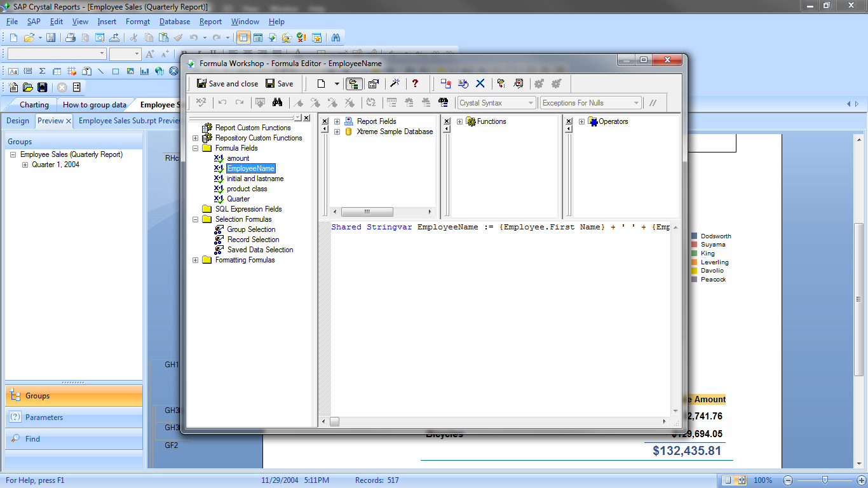868x488 pixels.
Task: Click the Insert Summary sigma icon
Action: click(43, 71)
